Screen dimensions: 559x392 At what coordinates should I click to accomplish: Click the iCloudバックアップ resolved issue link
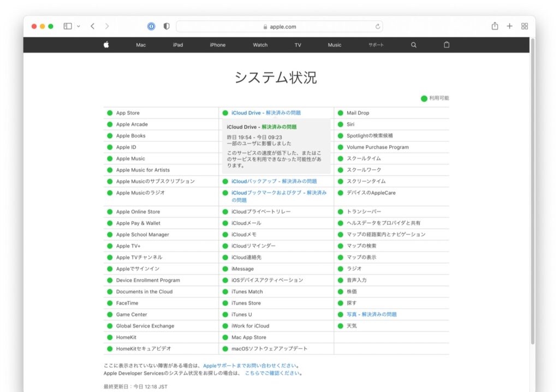click(274, 181)
